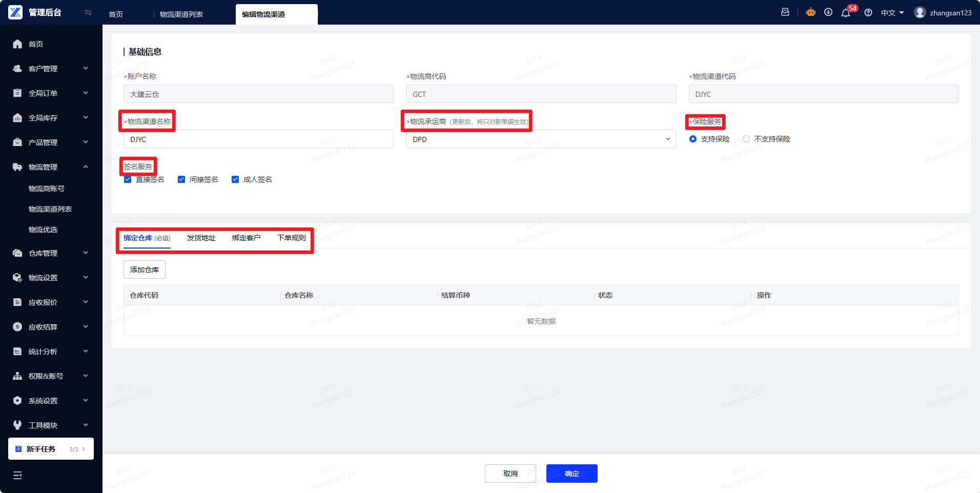The width and height of the screenshot is (980, 493).
Task: Uncheck the 成人签名 checkbox
Action: 235,179
